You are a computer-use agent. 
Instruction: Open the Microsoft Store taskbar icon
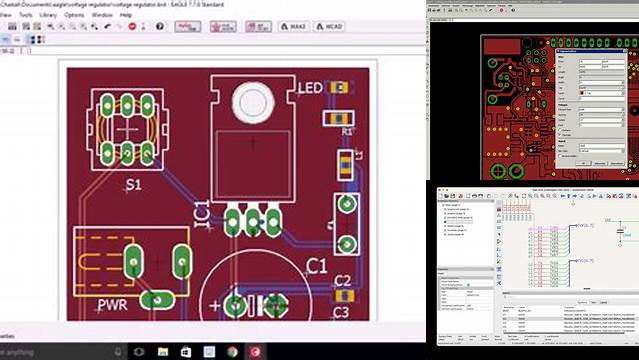[186, 351]
